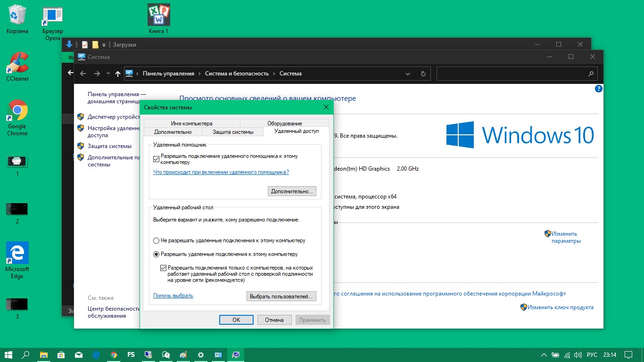Refresh the Система window address bar
The height and width of the screenshot is (362, 644).
click(x=423, y=74)
